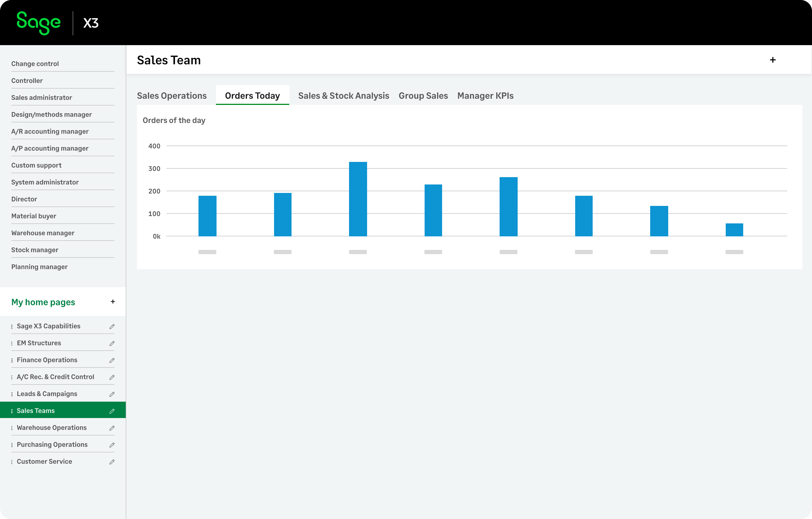Open A/C Rec. & Credit Control page
The height and width of the screenshot is (519, 812).
click(x=55, y=377)
